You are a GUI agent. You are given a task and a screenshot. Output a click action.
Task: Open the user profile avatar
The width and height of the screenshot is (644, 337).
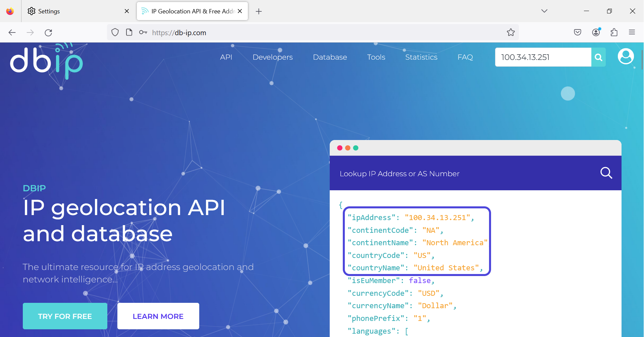[x=626, y=56]
